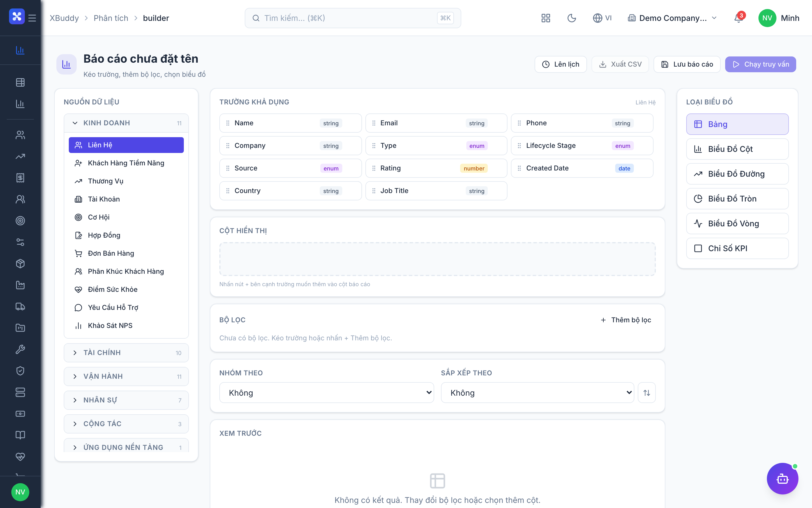This screenshot has width=812, height=508.
Task: Click Xuất CSV button
Action: 620,64
